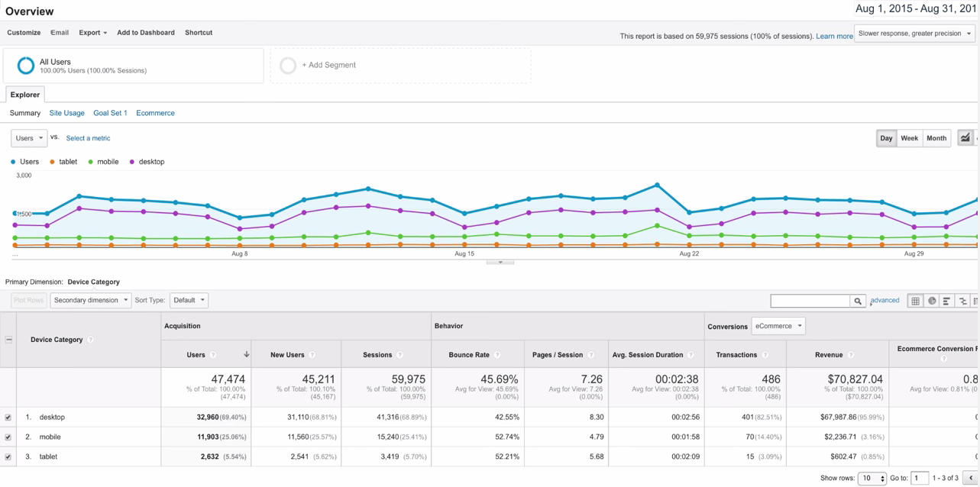Switch to the Site Usage sub-tab
The width and height of the screenshot is (980, 487).
tap(67, 113)
